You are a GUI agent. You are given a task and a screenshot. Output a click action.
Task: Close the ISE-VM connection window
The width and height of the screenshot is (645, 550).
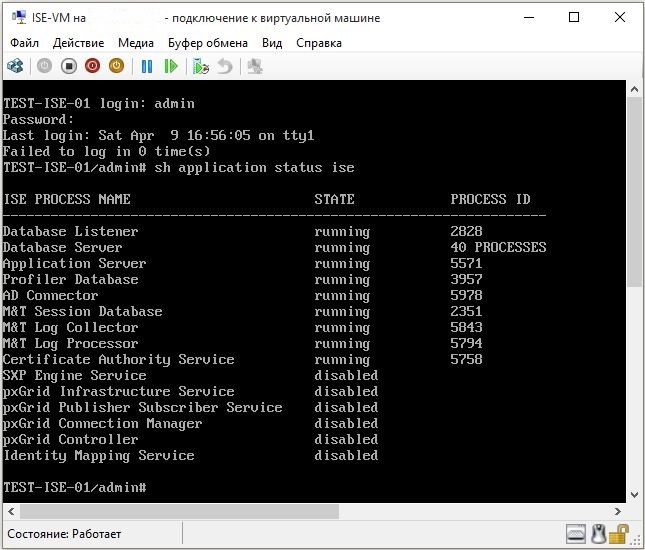click(x=619, y=17)
